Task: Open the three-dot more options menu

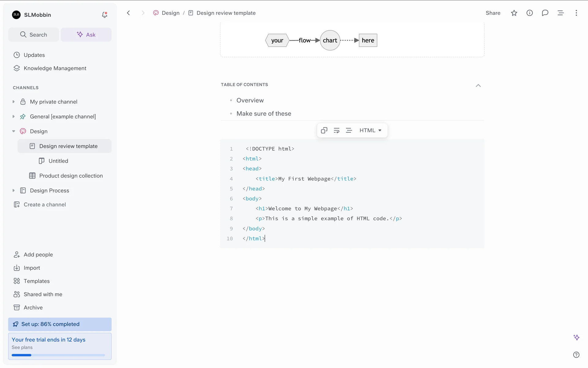Action: 576,13
